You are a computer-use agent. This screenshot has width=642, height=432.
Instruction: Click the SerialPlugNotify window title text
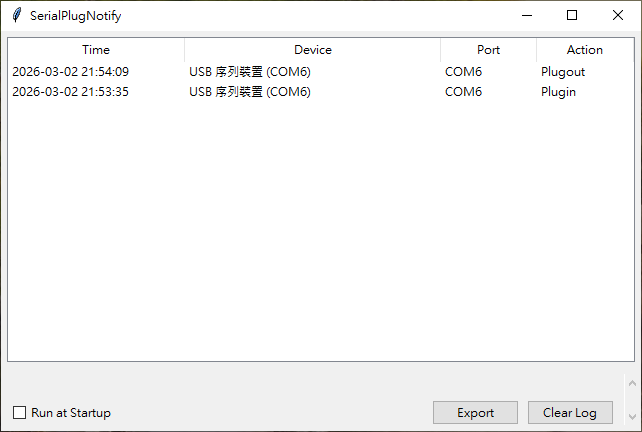click(76, 16)
